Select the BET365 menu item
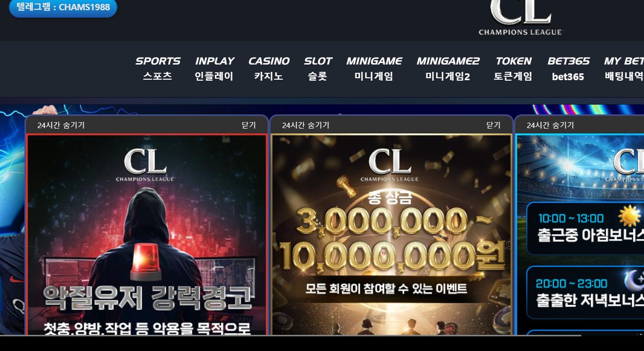This screenshot has height=351, width=644. 568,68
